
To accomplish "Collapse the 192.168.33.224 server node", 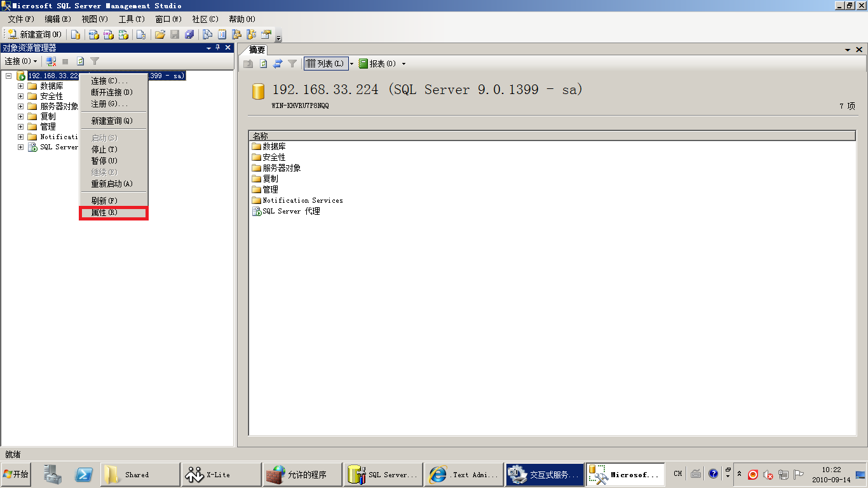I will (9, 76).
